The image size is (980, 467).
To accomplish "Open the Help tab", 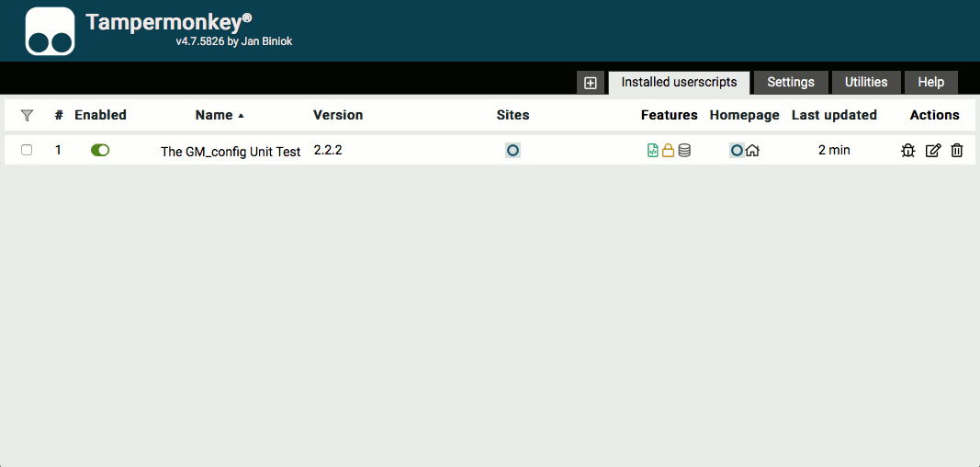I will point(930,83).
